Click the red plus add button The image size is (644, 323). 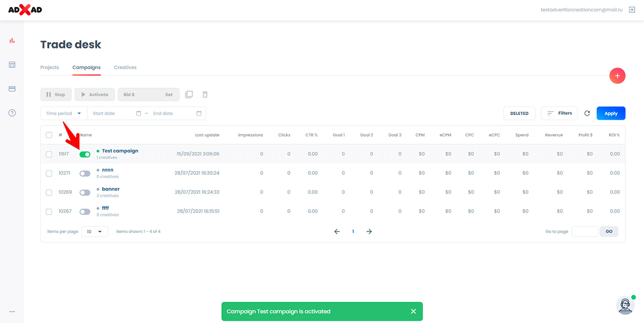click(617, 76)
